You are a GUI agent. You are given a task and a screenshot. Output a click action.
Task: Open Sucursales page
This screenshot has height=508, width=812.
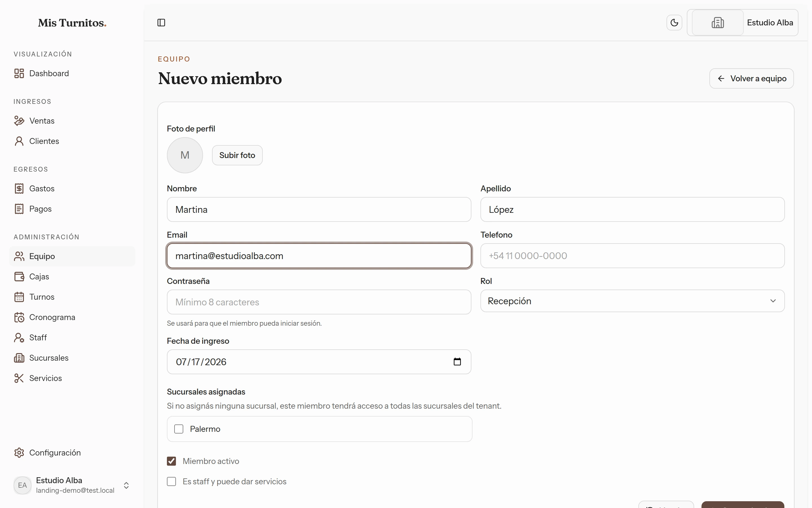coord(72,358)
